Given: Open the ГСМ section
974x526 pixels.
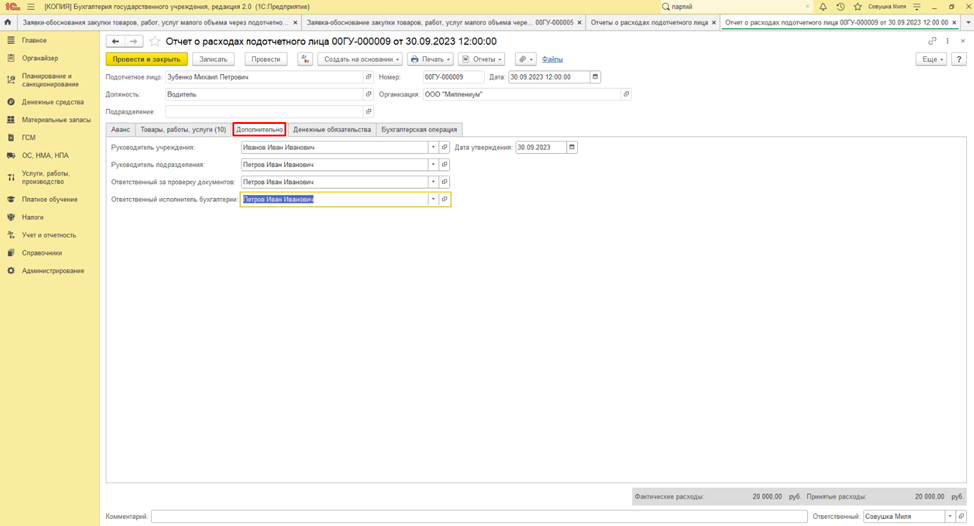Looking at the screenshot, I should tap(29, 138).
